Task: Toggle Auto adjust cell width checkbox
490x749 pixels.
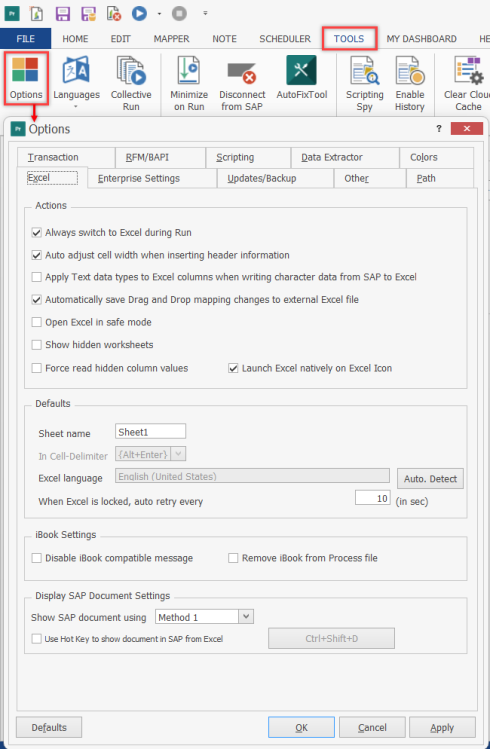Action: (36, 255)
